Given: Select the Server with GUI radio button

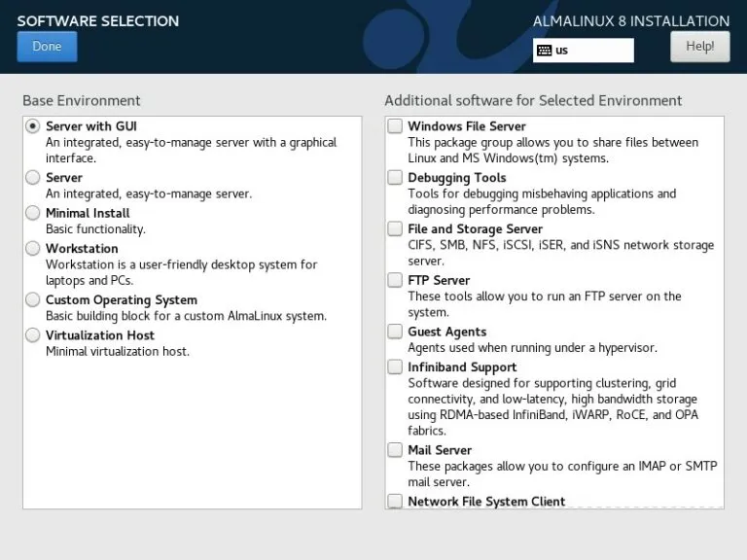Looking at the screenshot, I should coord(32,126).
